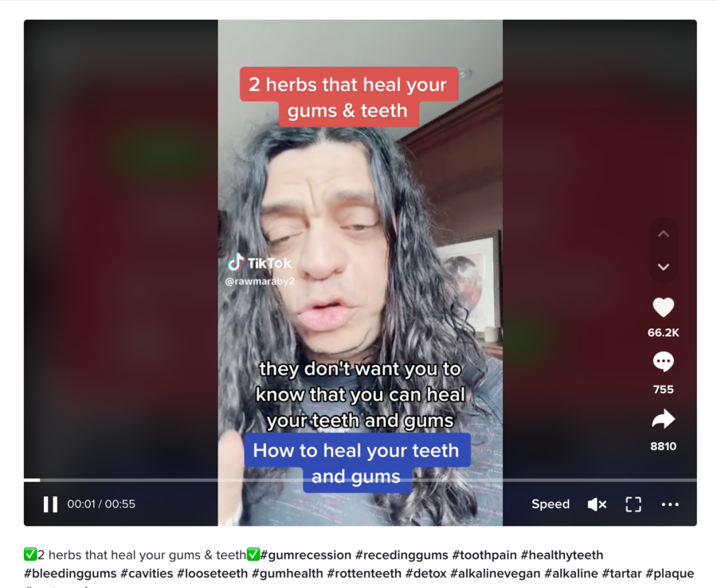Pause the video playback
This screenshot has width=717, height=588.
50,504
